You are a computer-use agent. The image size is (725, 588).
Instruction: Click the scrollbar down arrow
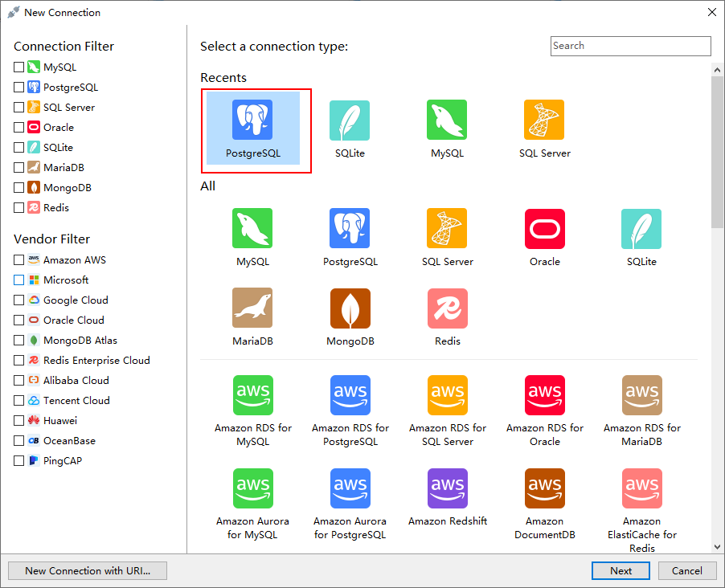tap(717, 547)
